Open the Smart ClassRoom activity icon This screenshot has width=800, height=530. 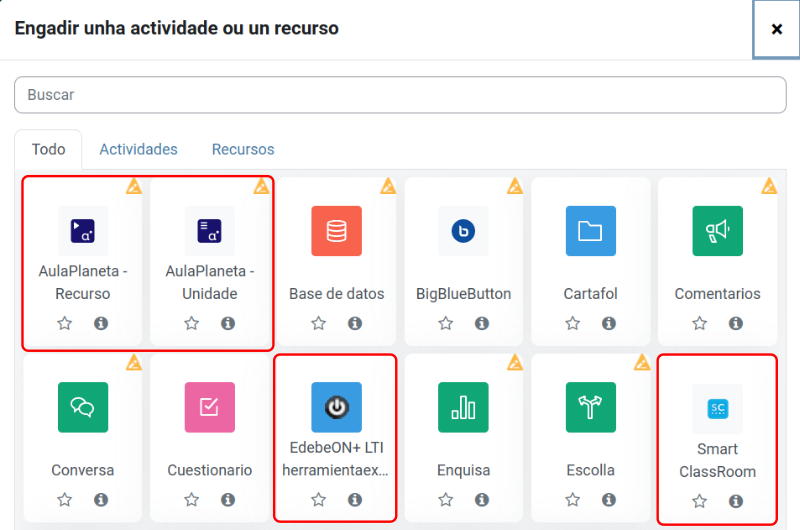[717, 408]
